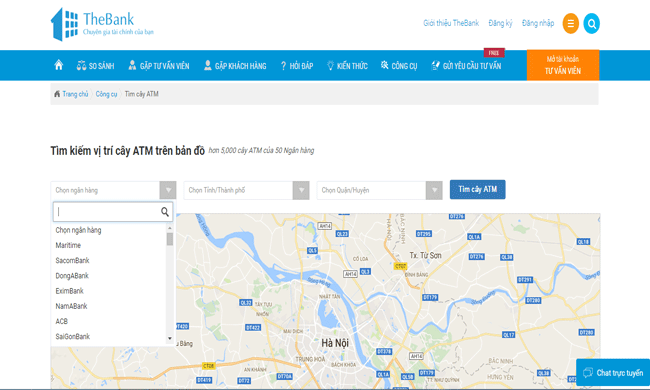Expand the Chọn Quận/Huyện dropdown
650x390 pixels.
click(434, 190)
